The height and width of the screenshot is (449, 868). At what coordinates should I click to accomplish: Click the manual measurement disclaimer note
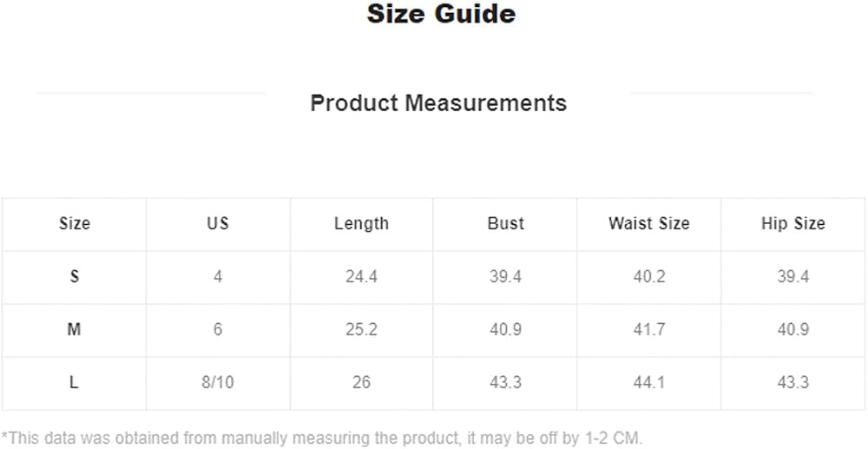coord(322,438)
